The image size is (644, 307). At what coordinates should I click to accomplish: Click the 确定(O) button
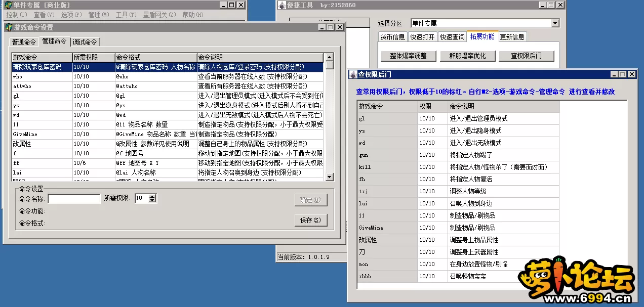coord(310,200)
